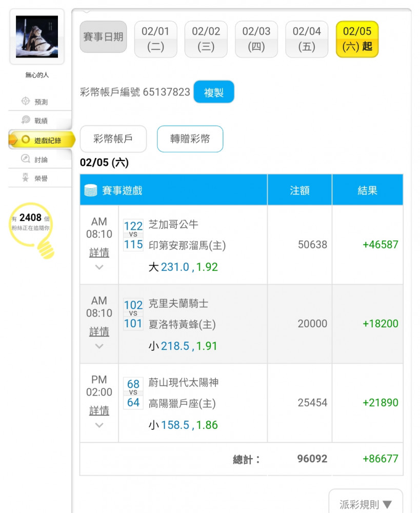Screen dimensions: 420x513
Task: Select the 遊戲紀錄 game history icon
Action: coord(26,140)
